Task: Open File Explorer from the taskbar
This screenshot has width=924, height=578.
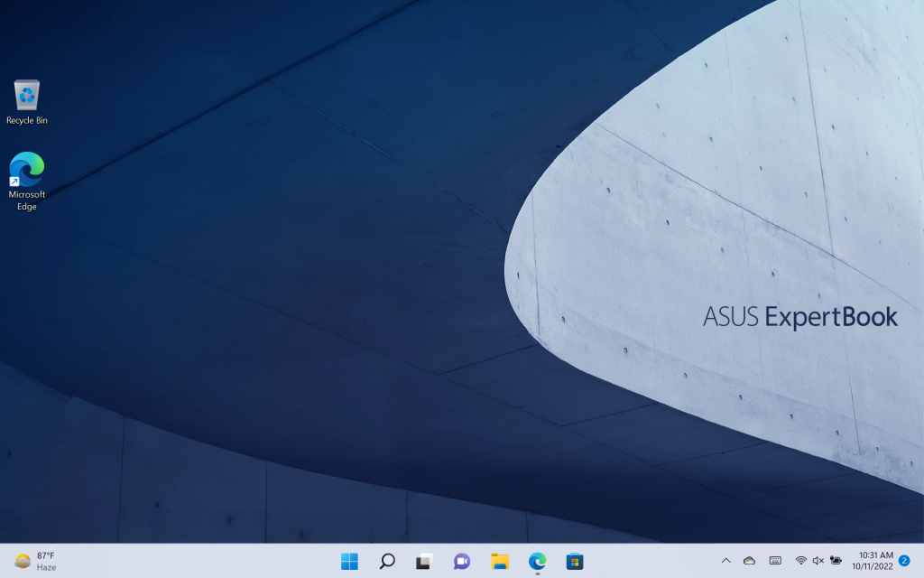Action: (500, 562)
